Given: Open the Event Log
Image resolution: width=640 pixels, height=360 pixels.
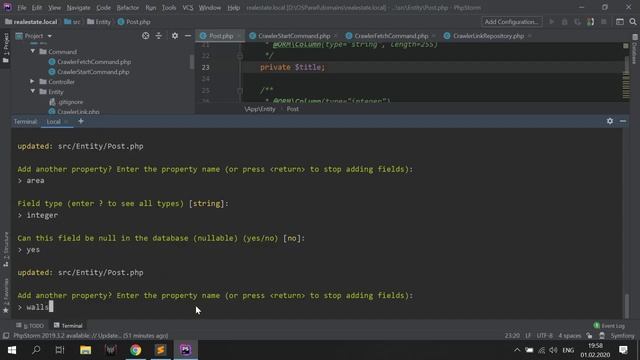Looking at the screenshot, I should click(609, 326).
